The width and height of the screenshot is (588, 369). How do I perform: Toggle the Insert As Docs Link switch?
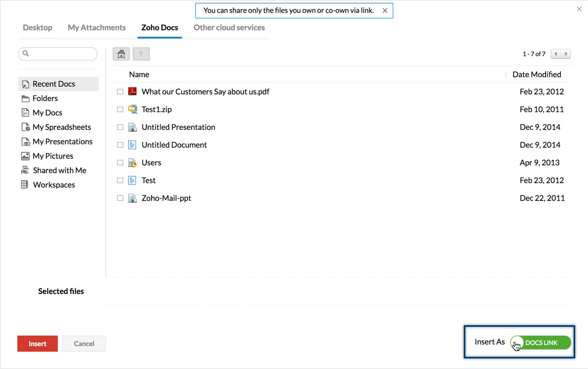(x=540, y=342)
